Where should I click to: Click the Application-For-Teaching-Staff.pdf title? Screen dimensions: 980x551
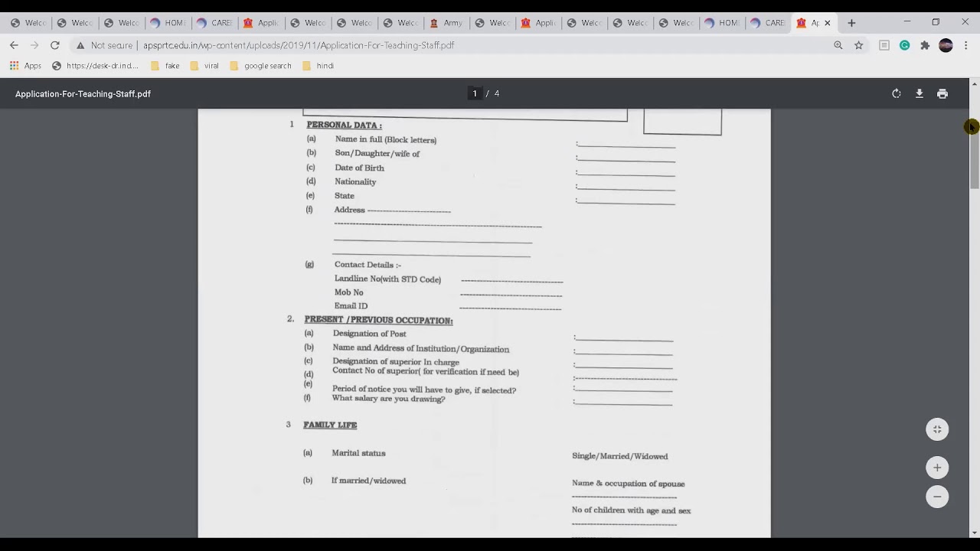pyautogui.click(x=83, y=93)
